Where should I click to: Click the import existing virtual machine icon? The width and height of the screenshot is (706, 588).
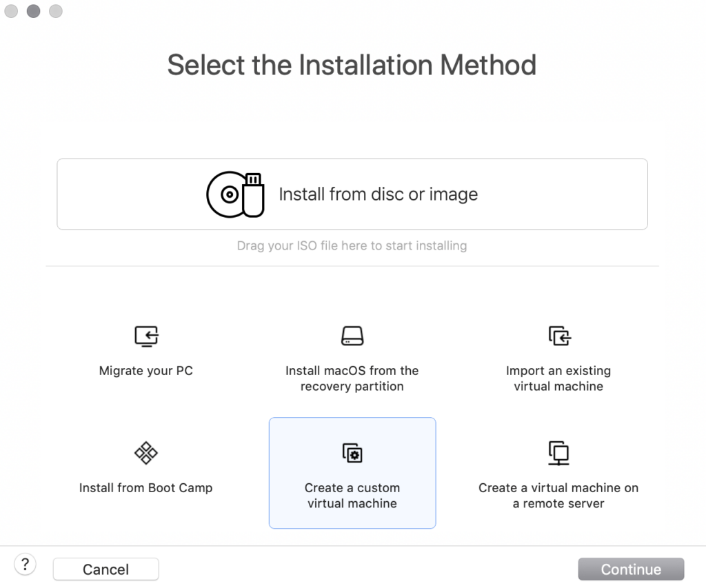point(559,336)
